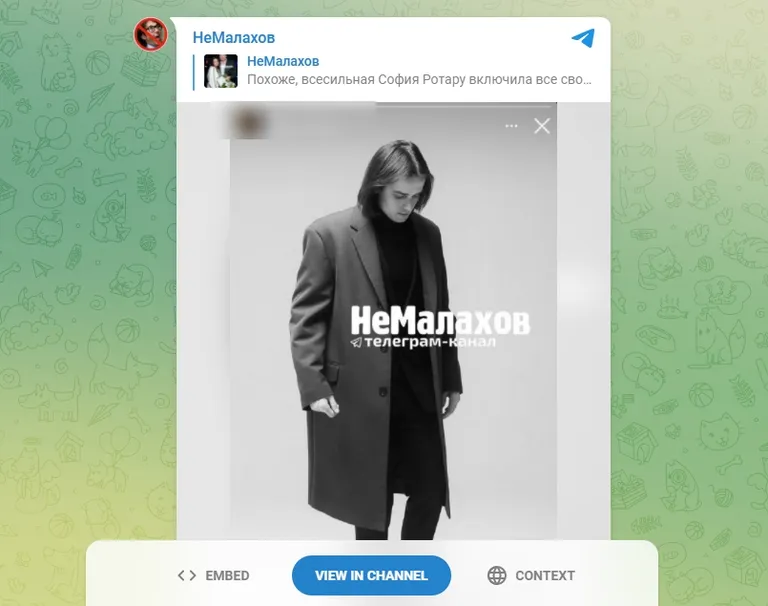Open the three-dot story options menu

coord(511,126)
